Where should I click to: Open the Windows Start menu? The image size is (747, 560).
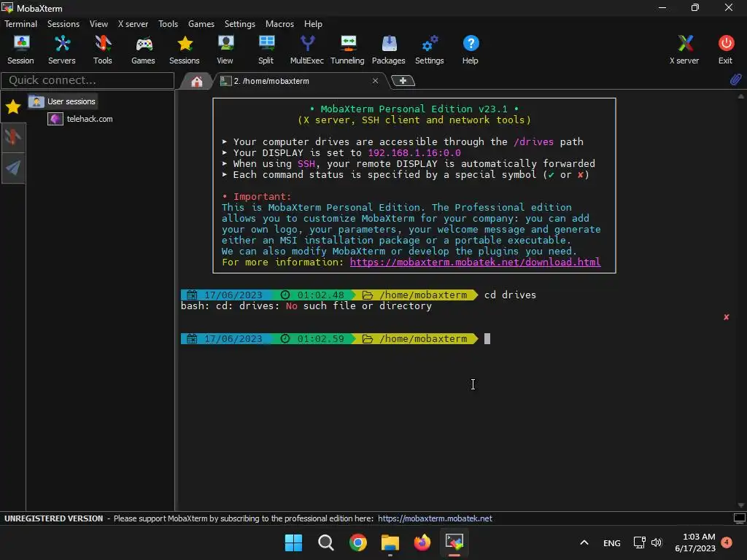coord(293,542)
